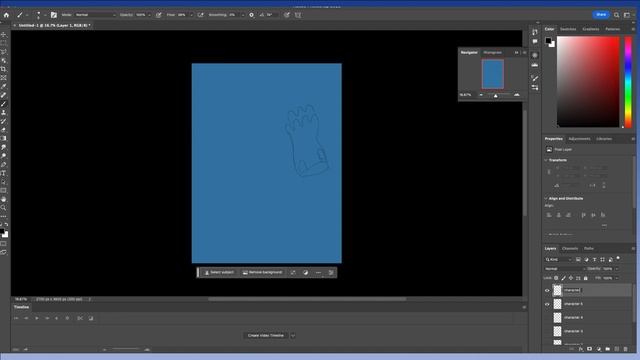
Task: Click the Remove background button
Action: pos(262,272)
